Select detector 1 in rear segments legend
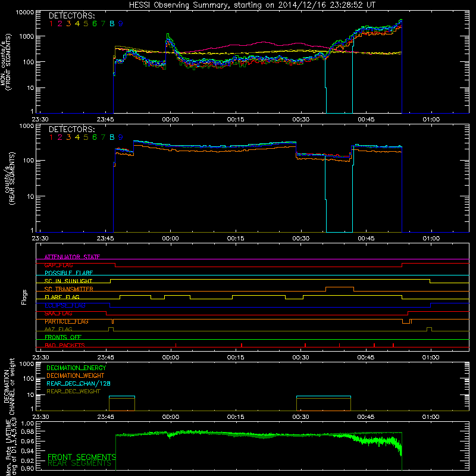The image size is (476, 476). [x=51, y=137]
